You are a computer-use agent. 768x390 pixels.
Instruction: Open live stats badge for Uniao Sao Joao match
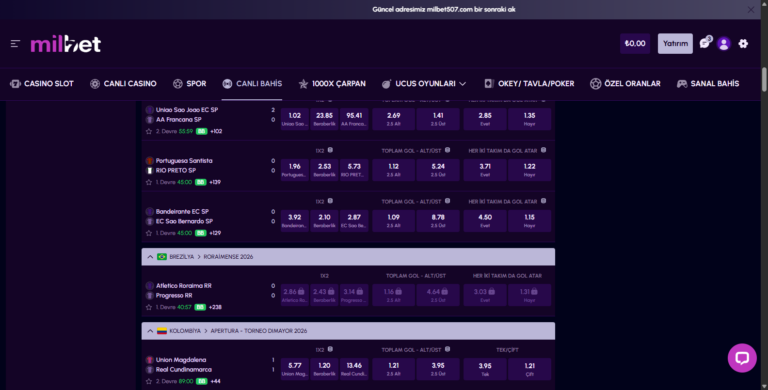click(201, 131)
